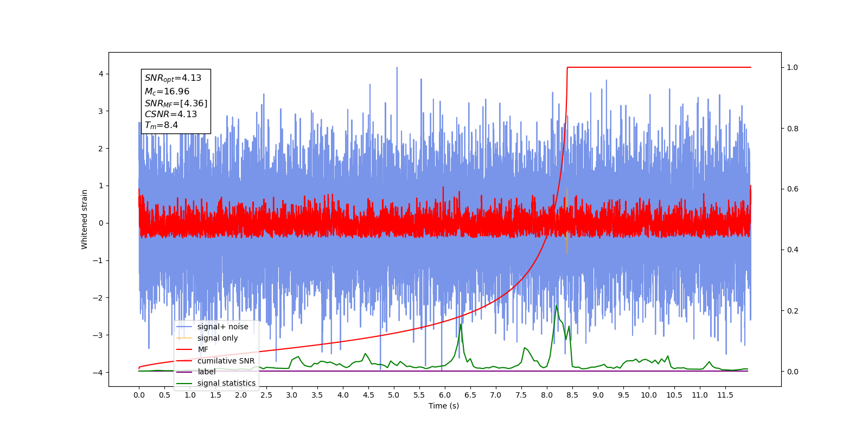Click the blue line sample for 'signal+ noise'
This screenshot has height=434, width=868.
coord(184,327)
